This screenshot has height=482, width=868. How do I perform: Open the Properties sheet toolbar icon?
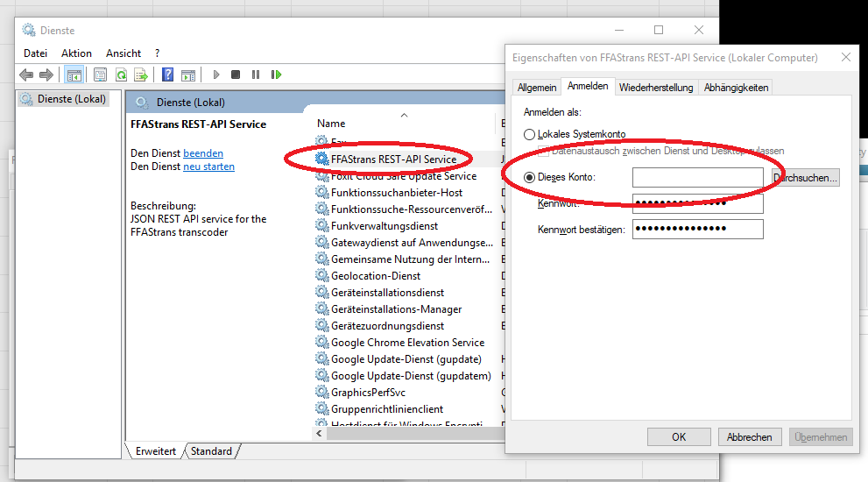100,74
